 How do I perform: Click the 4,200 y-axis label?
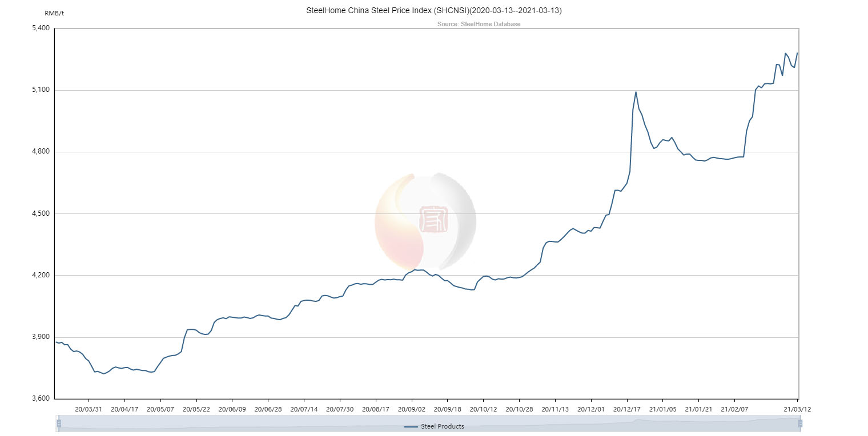pyautogui.click(x=42, y=275)
